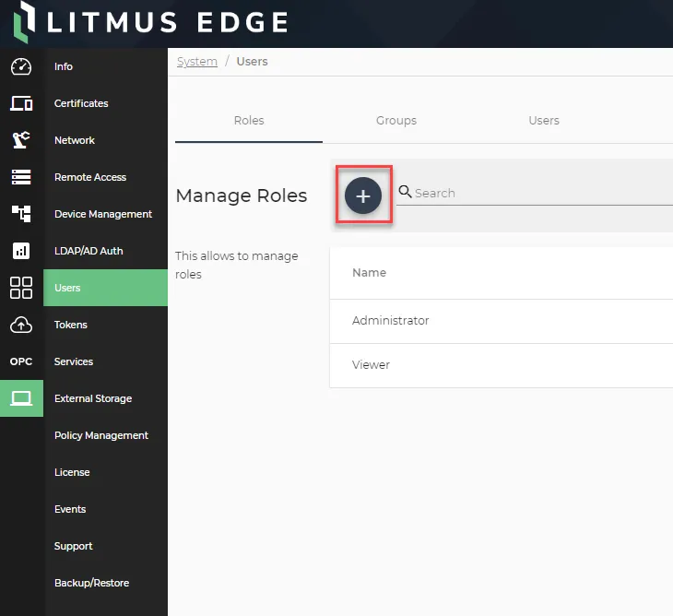The image size is (673, 616).
Task: Click the search magnifier icon
Action: pos(405,192)
